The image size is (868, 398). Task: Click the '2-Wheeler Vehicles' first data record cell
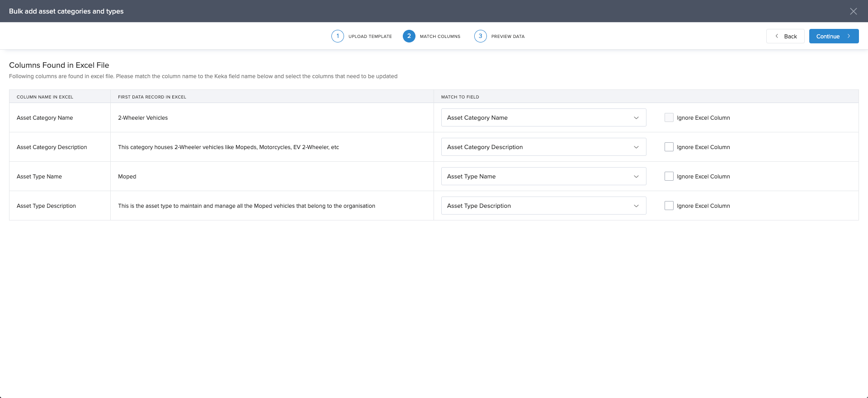click(x=143, y=118)
